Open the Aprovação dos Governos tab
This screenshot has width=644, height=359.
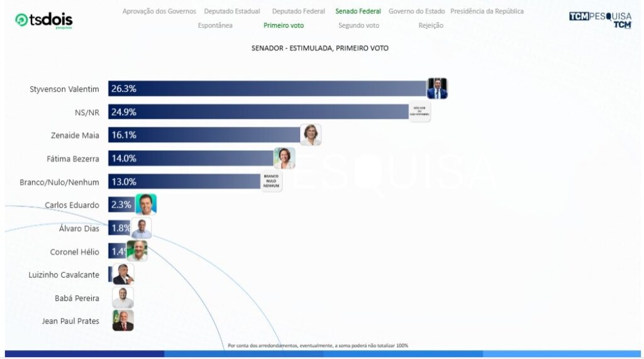159,11
